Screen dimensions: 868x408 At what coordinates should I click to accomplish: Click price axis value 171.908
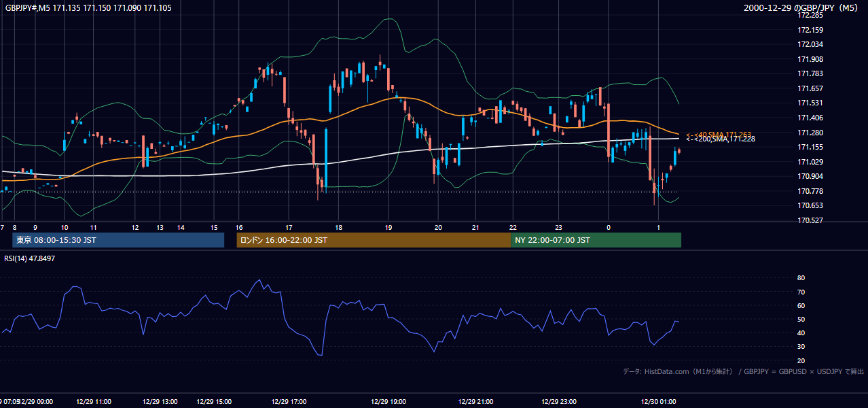coord(811,59)
